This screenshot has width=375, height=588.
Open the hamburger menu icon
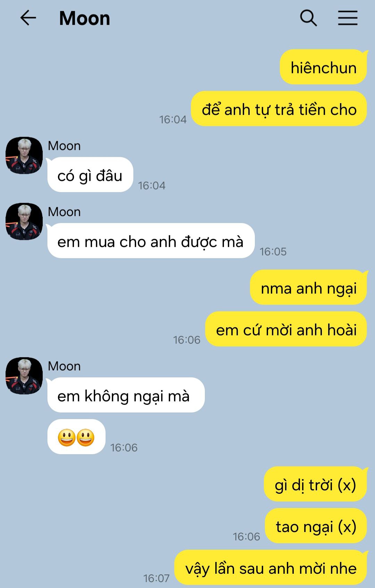(348, 18)
